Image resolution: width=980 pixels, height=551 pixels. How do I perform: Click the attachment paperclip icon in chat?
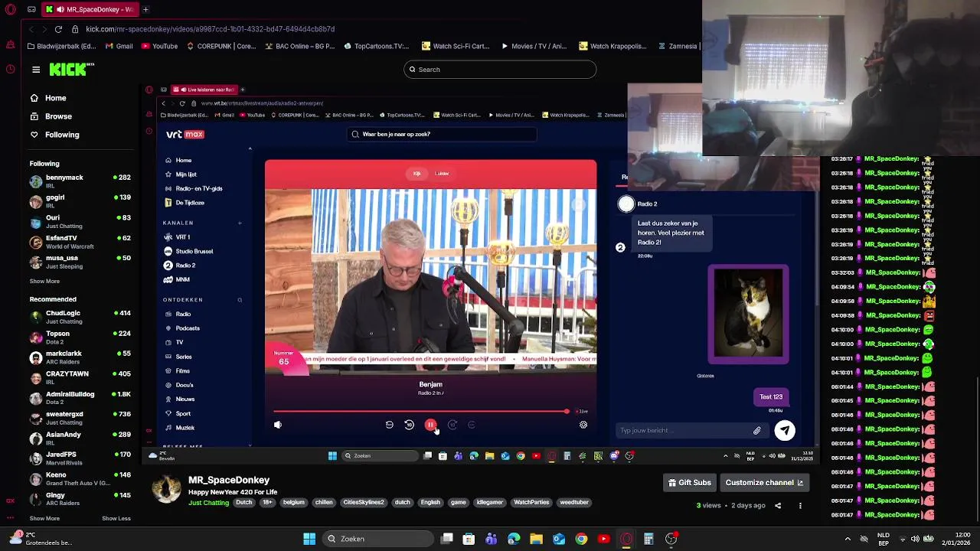tap(757, 431)
